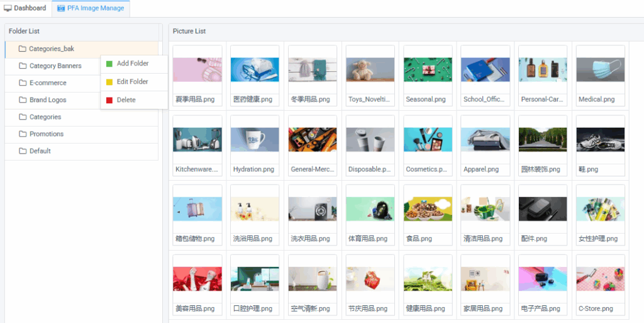Select the Toys_Novelties teddy bear image
644x323 pixels.
pos(370,70)
